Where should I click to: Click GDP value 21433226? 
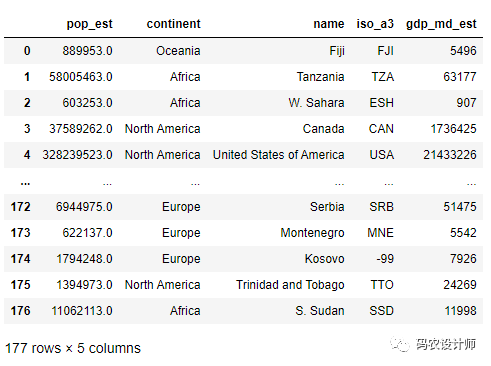[x=450, y=155]
